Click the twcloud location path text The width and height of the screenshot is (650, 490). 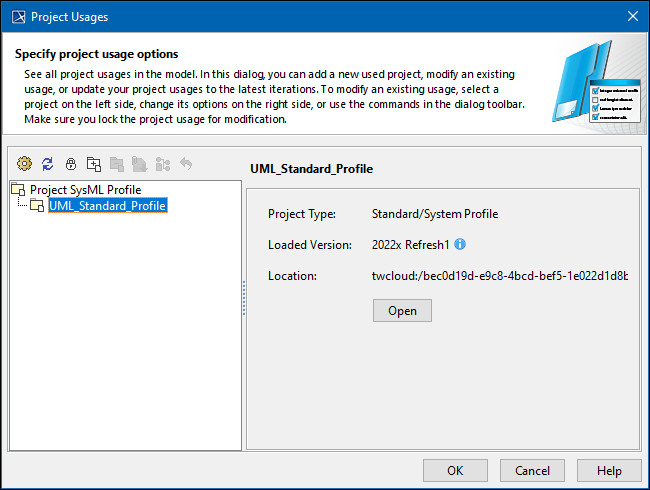coord(500,275)
